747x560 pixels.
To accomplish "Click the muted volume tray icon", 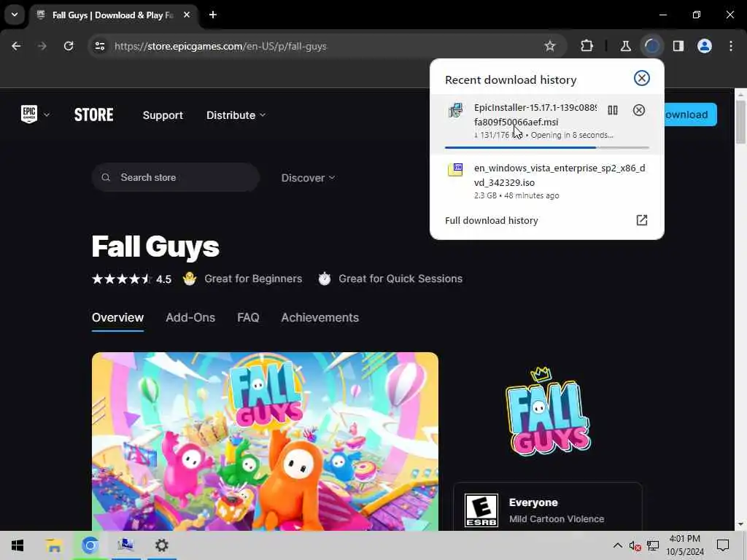I will click(x=635, y=545).
